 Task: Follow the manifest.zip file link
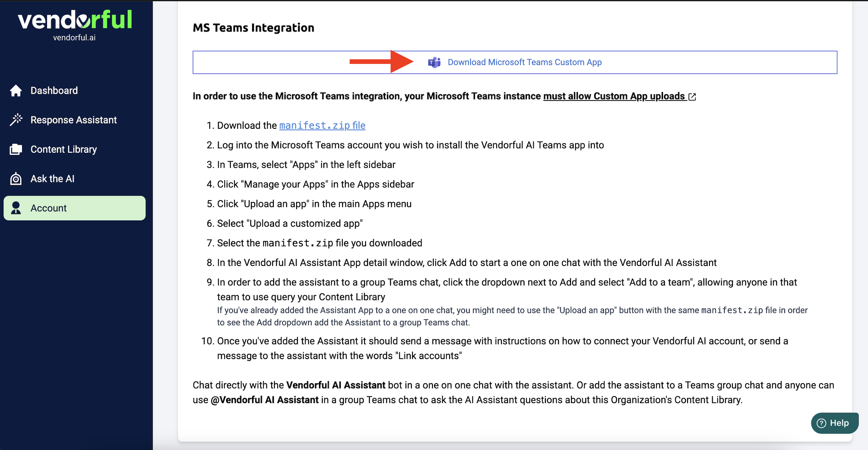[x=322, y=125]
